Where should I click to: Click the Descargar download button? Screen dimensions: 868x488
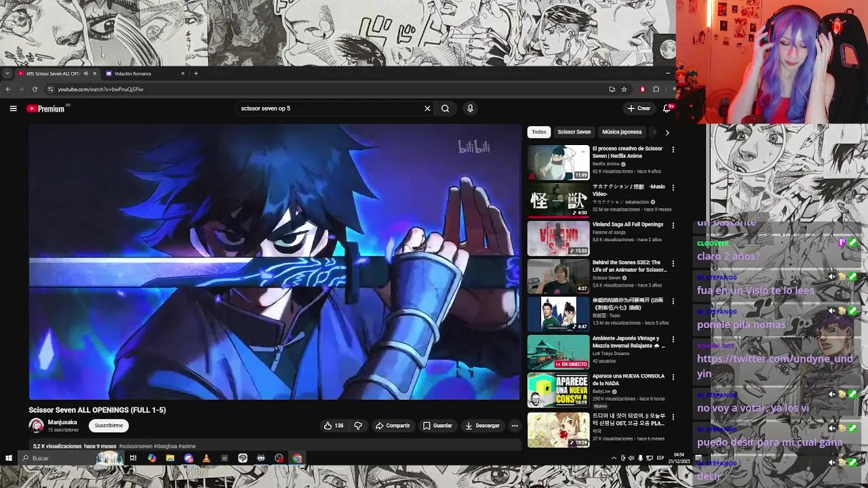[x=483, y=426]
